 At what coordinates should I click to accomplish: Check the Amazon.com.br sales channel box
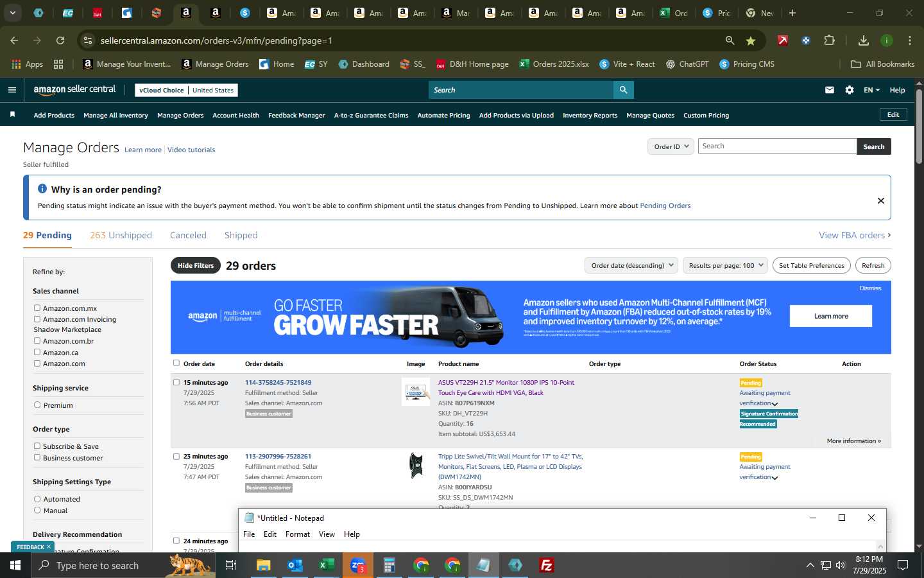coord(37,341)
